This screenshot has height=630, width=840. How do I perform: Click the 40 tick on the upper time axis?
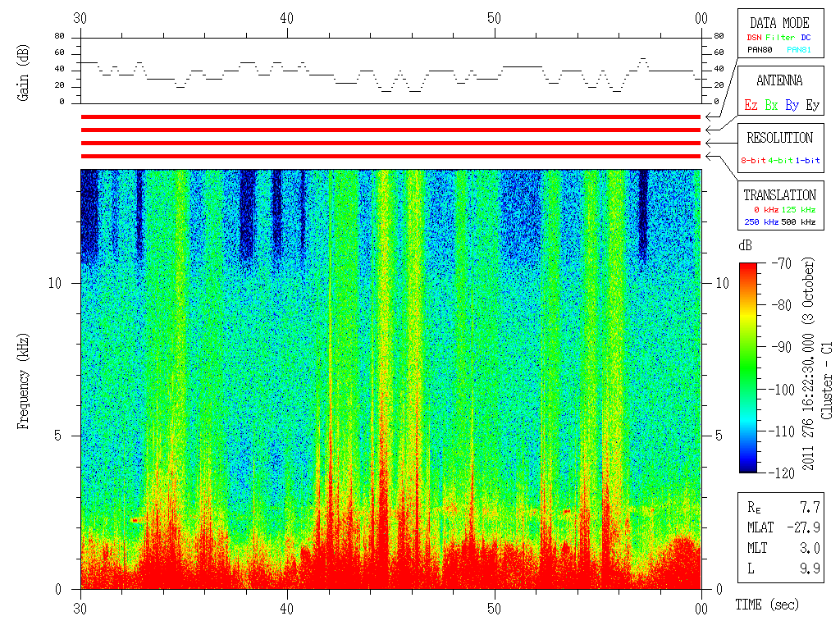tap(287, 19)
